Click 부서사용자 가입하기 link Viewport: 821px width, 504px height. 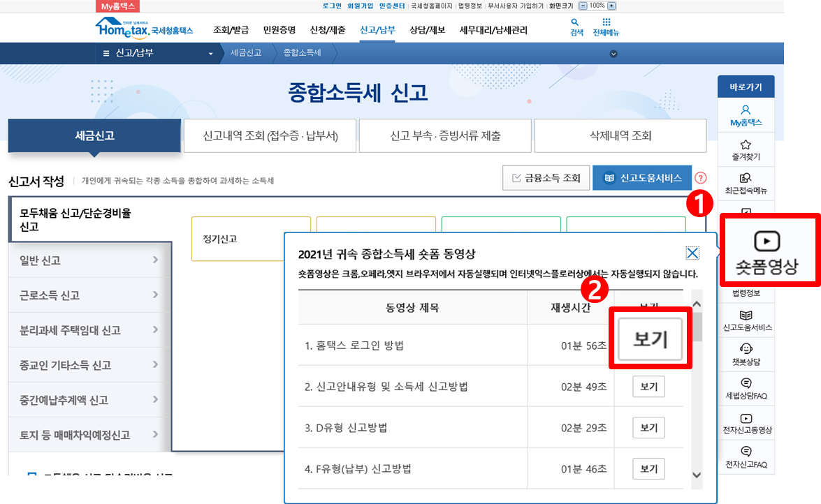515,6
